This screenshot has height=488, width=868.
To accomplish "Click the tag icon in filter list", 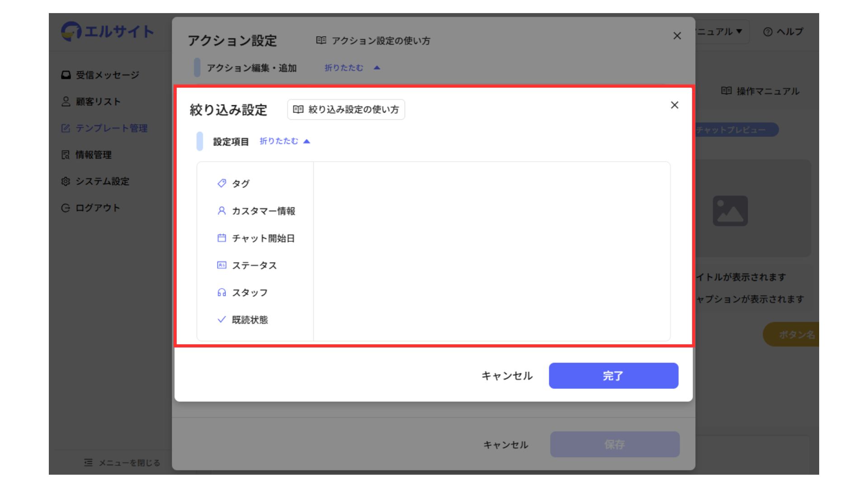I will [x=222, y=183].
